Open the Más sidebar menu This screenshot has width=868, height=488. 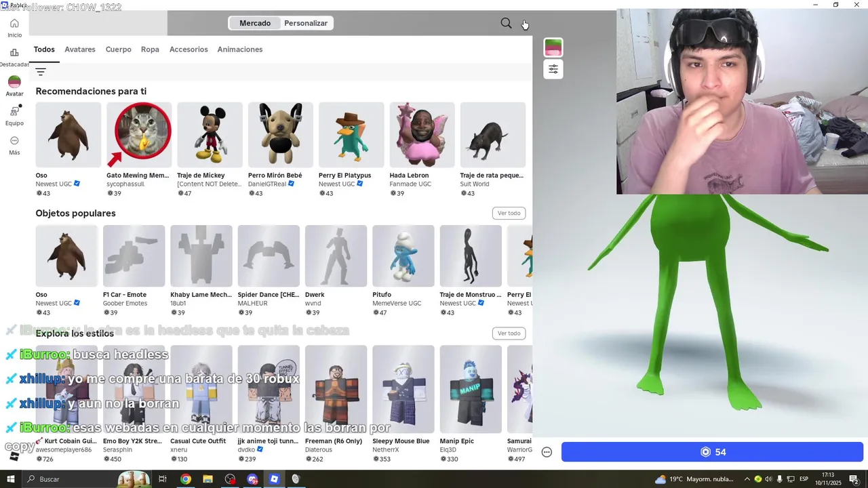[x=14, y=145]
